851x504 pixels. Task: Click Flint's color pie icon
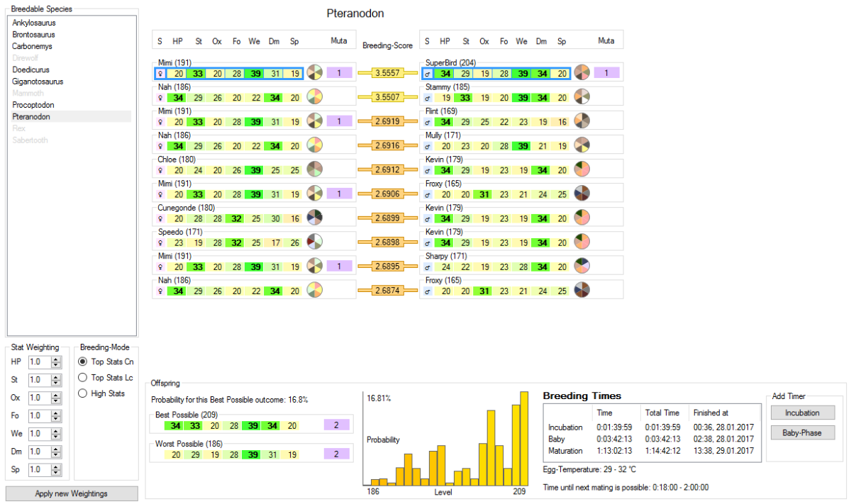(x=582, y=121)
